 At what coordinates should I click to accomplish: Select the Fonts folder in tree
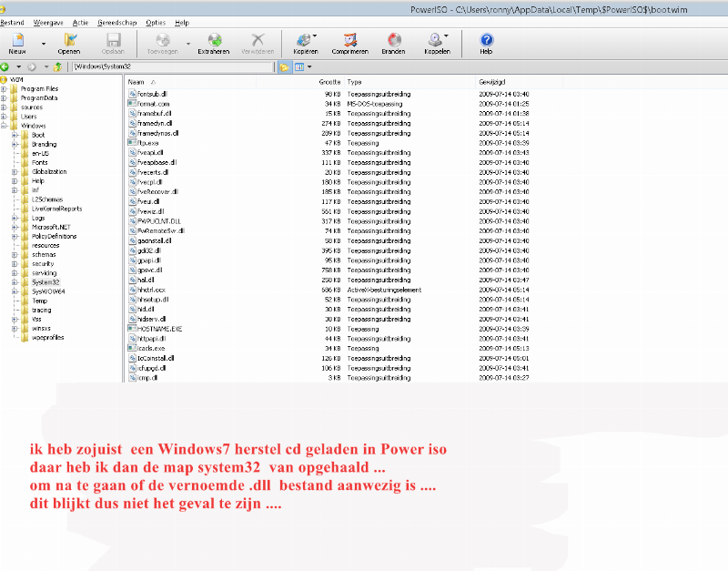pos(39,163)
